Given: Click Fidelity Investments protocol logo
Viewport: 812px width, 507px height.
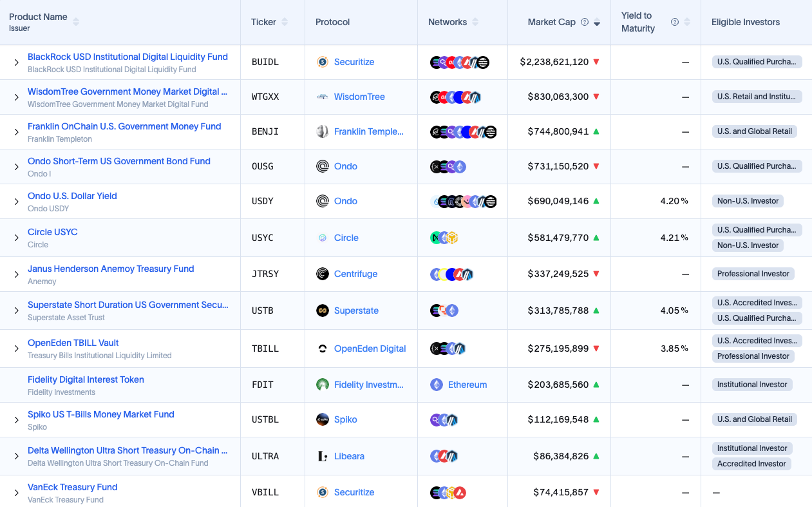Looking at the screenshot, I should 323,385.
